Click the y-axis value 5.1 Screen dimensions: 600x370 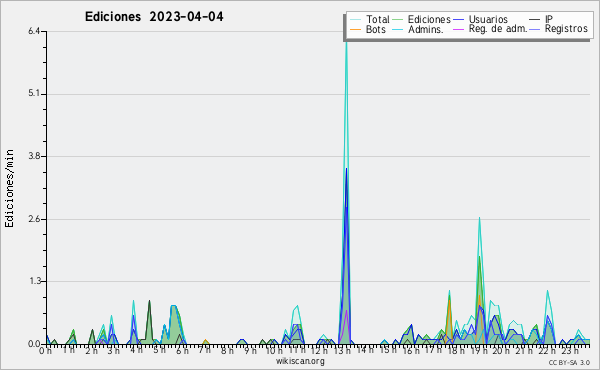34,94
